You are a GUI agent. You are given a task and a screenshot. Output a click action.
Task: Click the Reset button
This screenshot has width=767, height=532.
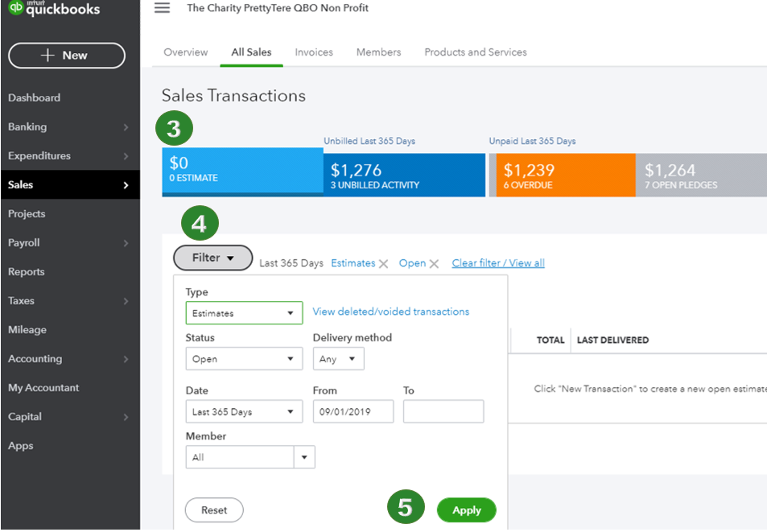pos(214,510)
